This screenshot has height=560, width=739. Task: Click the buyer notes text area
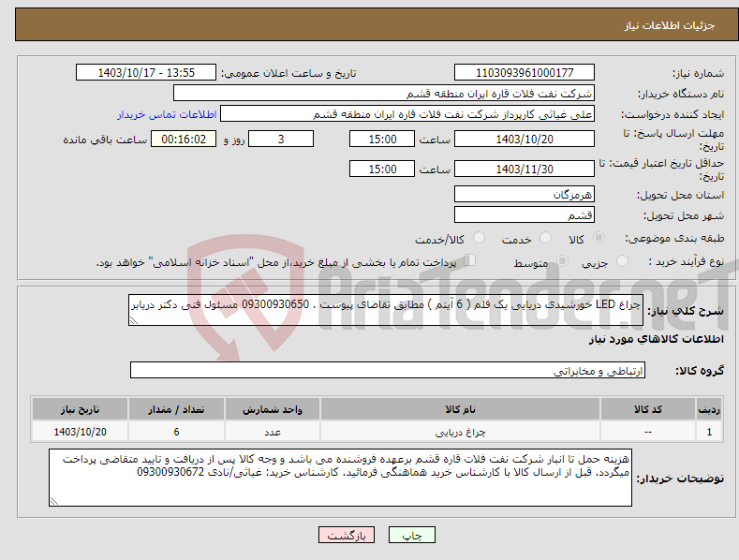pyautogui.click(x=340, y=478)
